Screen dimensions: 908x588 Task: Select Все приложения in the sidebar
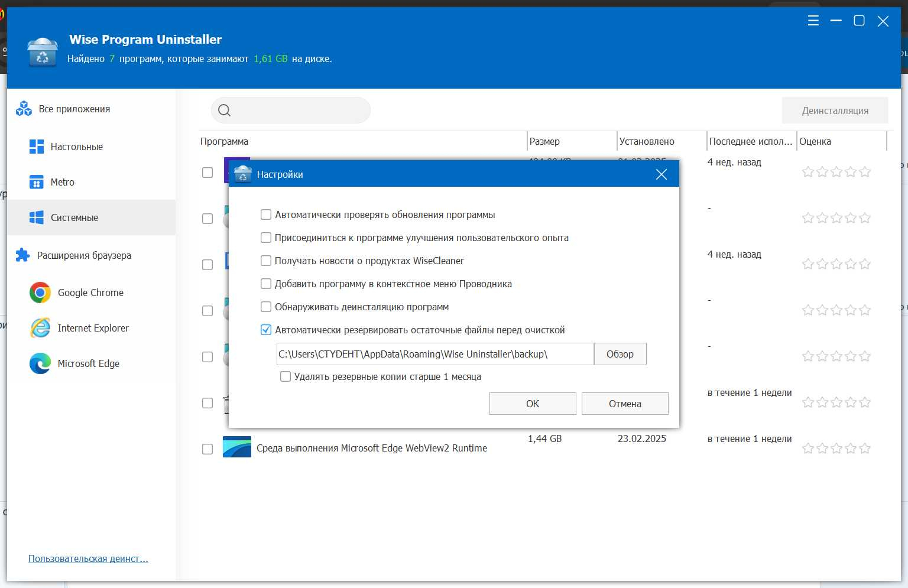point(92,109)
